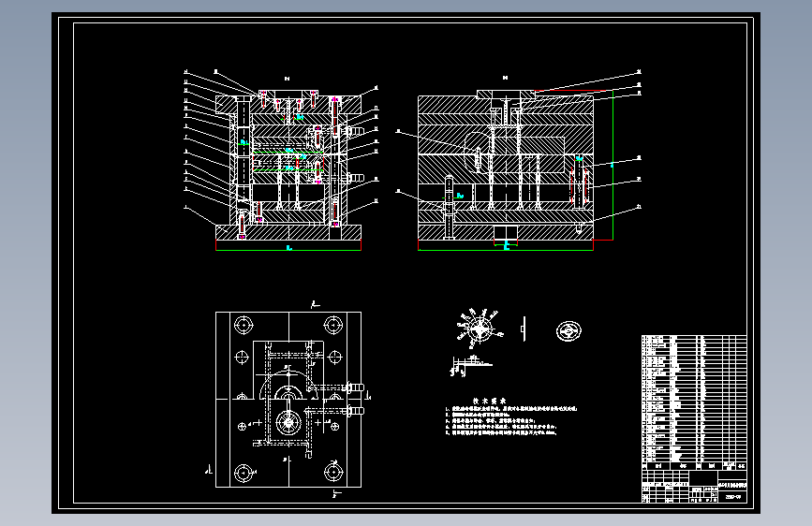Select the green width dimension under left section
The image size is (812, 526).
[288, 249]
